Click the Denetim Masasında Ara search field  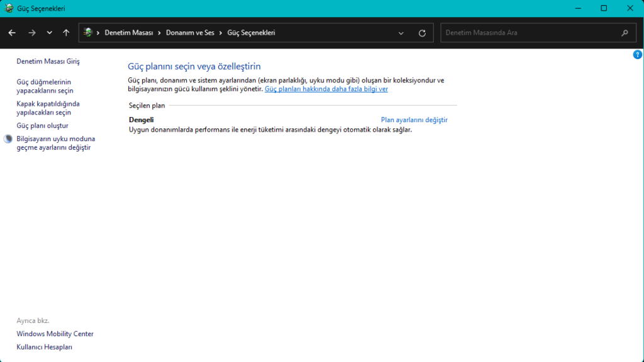528,33
